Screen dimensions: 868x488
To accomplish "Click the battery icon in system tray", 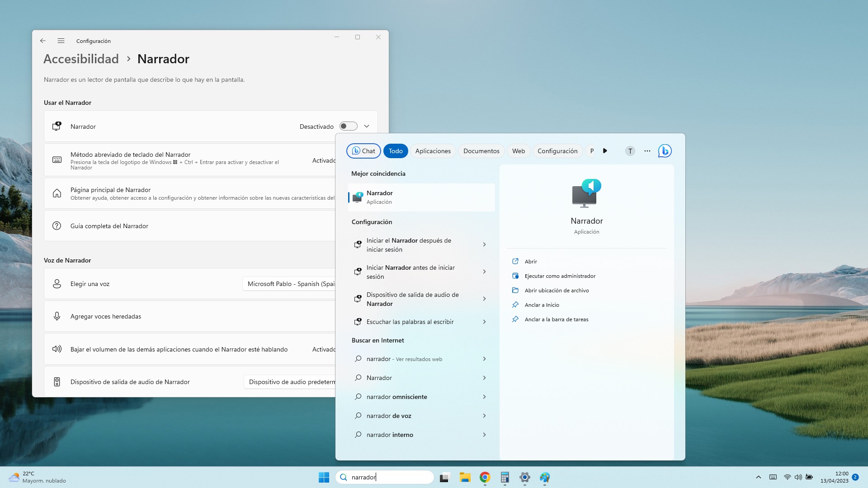I will (809, 477).
